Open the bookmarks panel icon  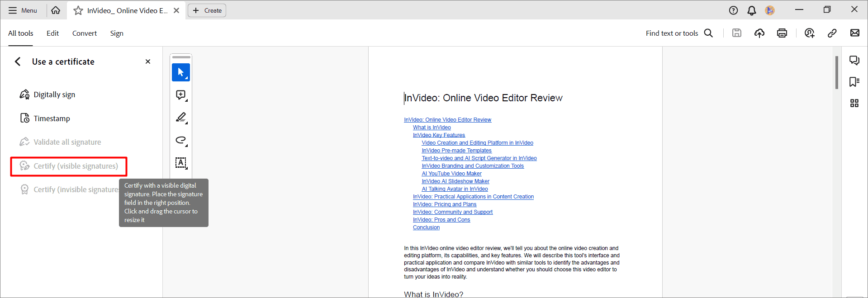click(854, 82)
